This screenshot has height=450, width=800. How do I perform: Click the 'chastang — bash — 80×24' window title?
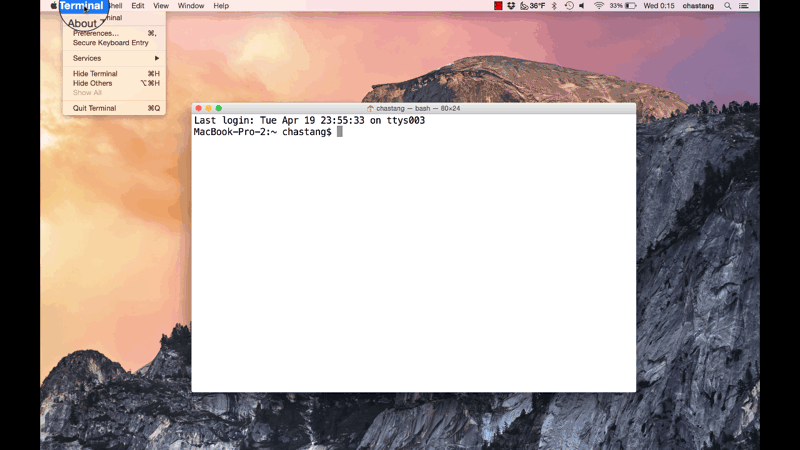tap(418, 108)
